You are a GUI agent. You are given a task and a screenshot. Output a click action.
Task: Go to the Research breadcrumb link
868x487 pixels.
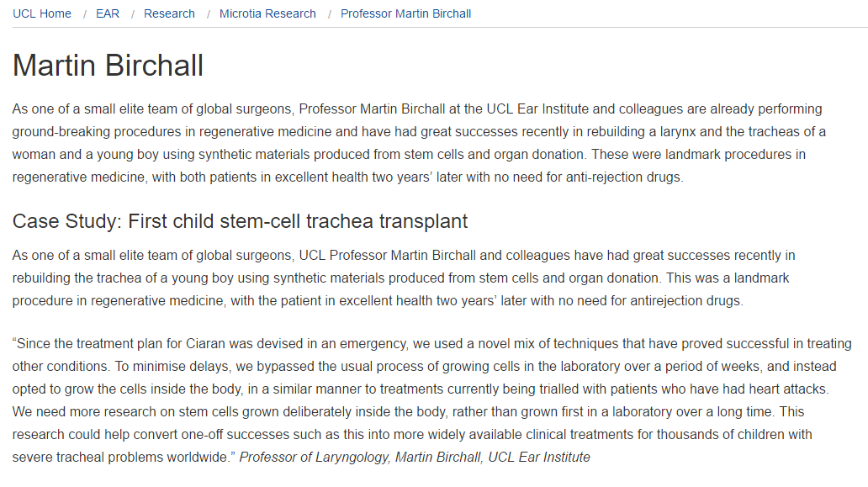tap(169, 13)
